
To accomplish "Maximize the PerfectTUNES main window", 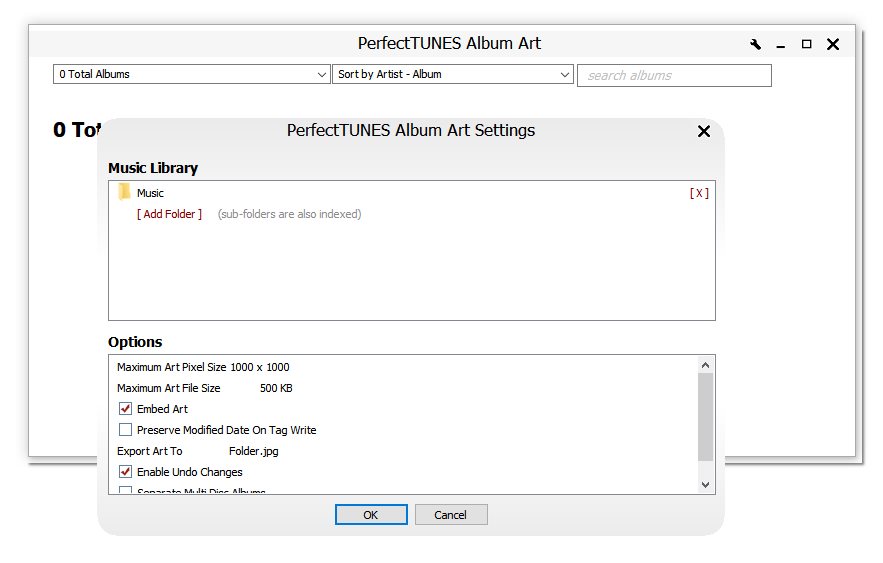I will point(806,44).
